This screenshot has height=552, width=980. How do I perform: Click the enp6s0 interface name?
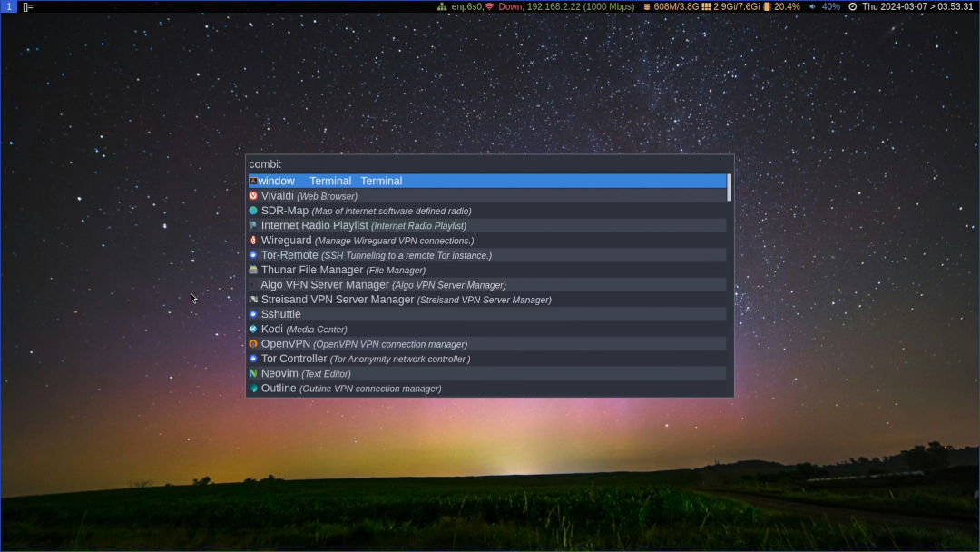(x=467, y=7)
